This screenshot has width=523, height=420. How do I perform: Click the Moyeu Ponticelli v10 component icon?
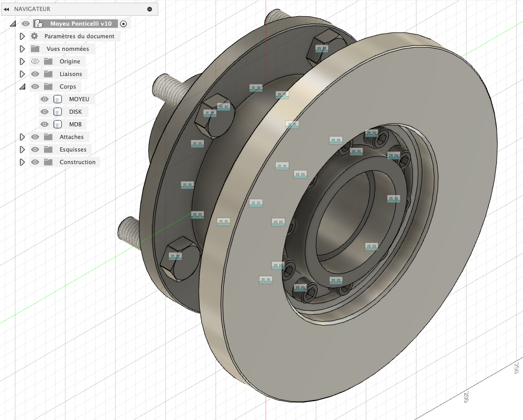tap(39, 24)
